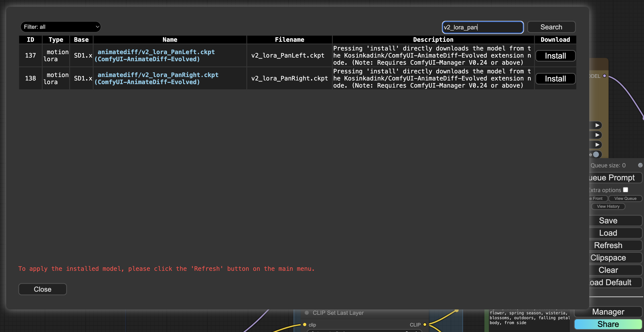This screenshot has width=644, height=332.
Task: Click the Name column header
Action: [x=170, y=40]
